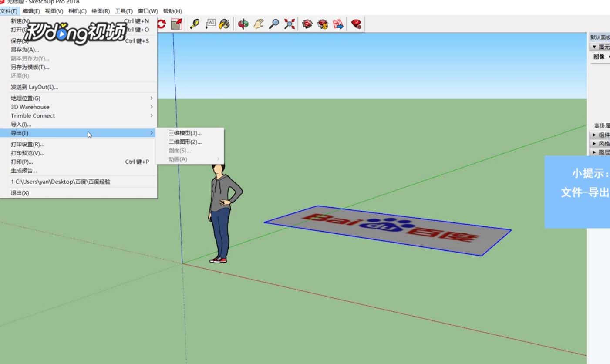
Task: Collapse the 图元信息 panel section
Action: (x=600, y=47)
